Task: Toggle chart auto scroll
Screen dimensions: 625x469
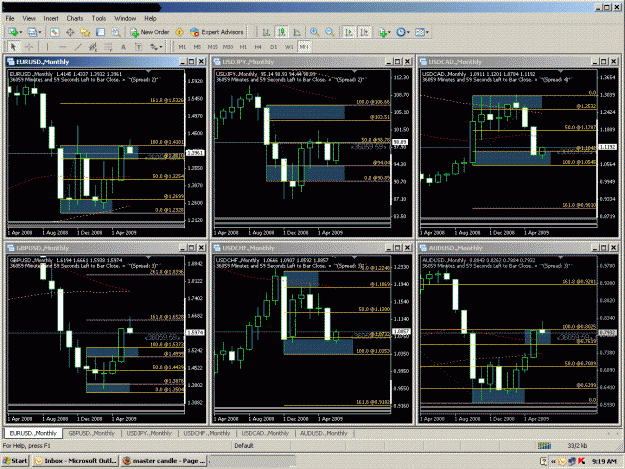Action: (349, 32)
